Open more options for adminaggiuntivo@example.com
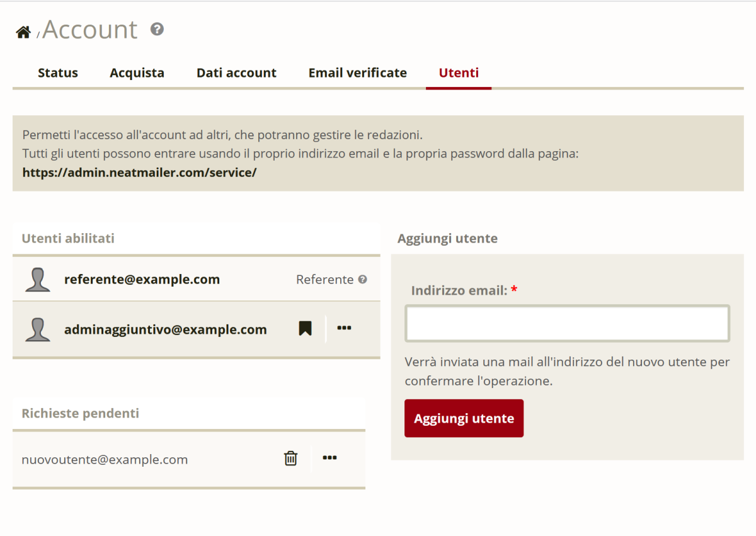 (344, 328)
